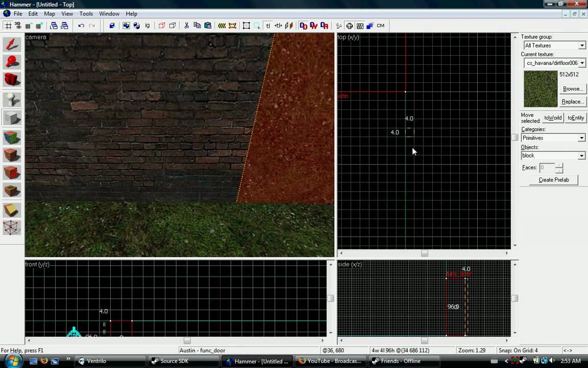This screenshot has height=368, width=588.
Task: Open the Toggle Texture Application tool
Action: 12,137
